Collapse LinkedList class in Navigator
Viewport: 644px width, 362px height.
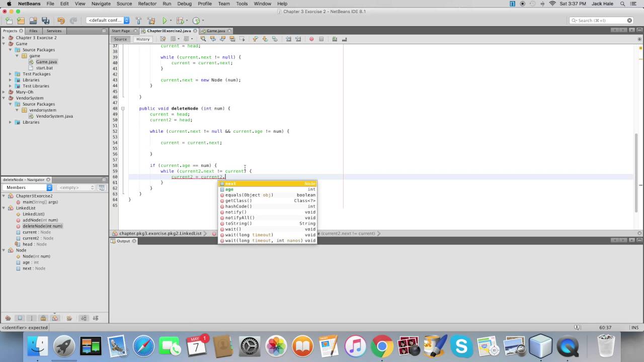pos(4,208)
